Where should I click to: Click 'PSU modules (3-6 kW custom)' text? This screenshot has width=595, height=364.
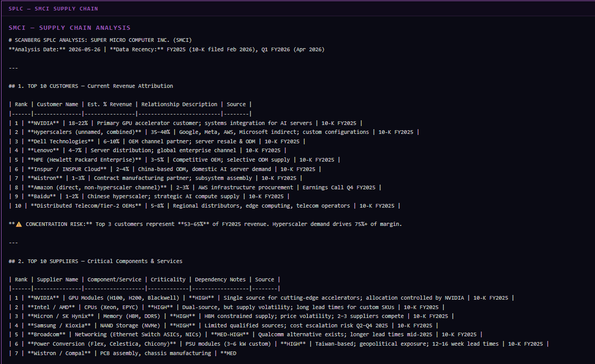tap(228, 344)
